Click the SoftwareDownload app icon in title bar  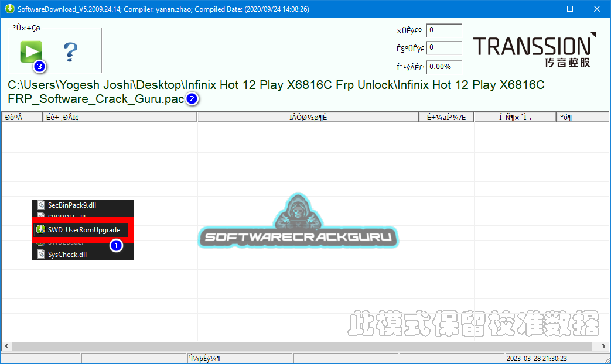pyautogui.click(x=9, y=9)
